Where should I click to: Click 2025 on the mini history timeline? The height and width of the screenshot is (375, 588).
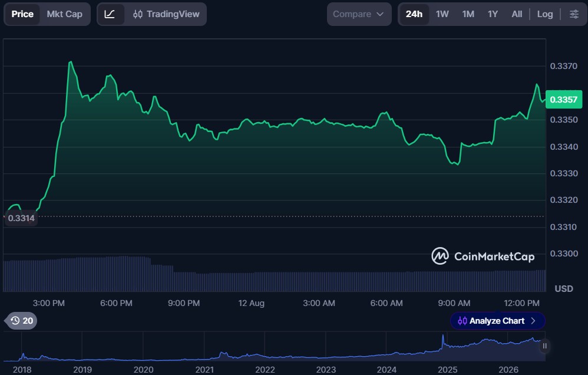point(447,370)
